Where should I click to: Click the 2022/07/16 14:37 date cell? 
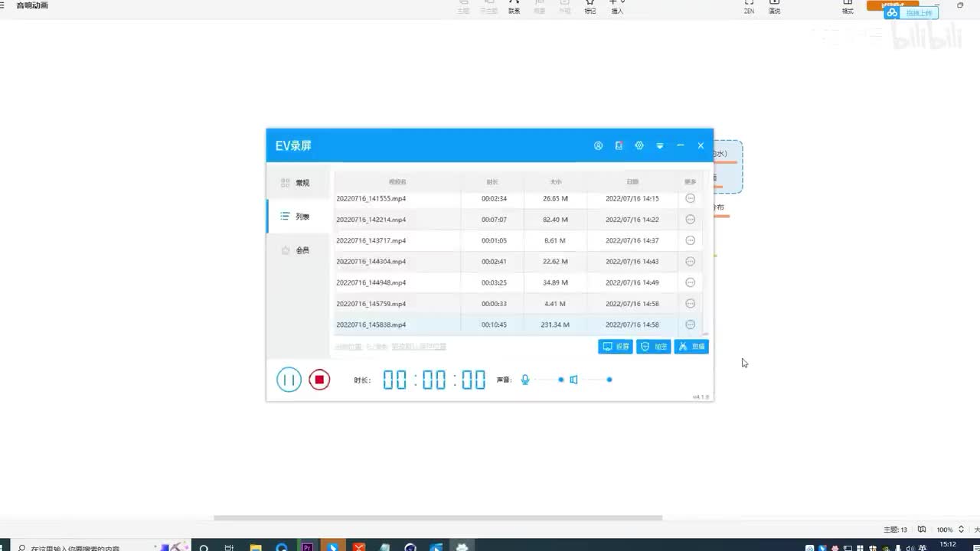(x=632, y=240)
